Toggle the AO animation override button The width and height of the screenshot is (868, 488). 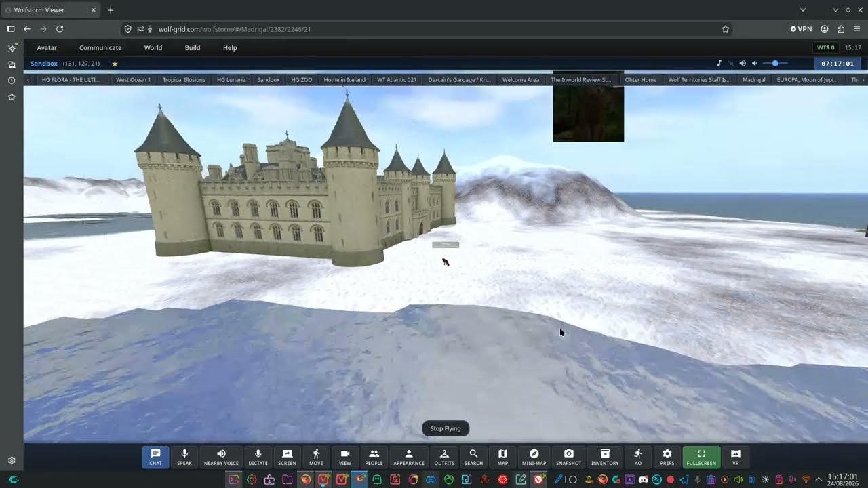pos(638,457)
